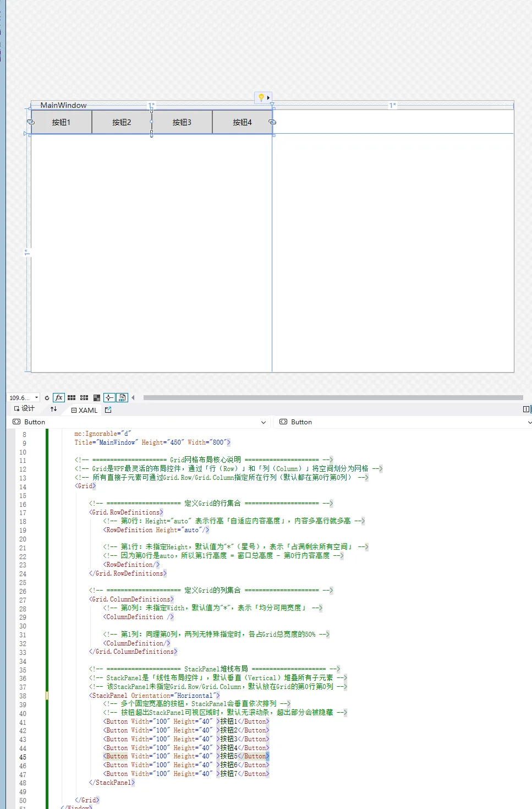The height and width of the screenshot is (809, 532).
Task: Click RowDefinition Height="auto" line
Action: pyautogui.click(x=156, y=530)
